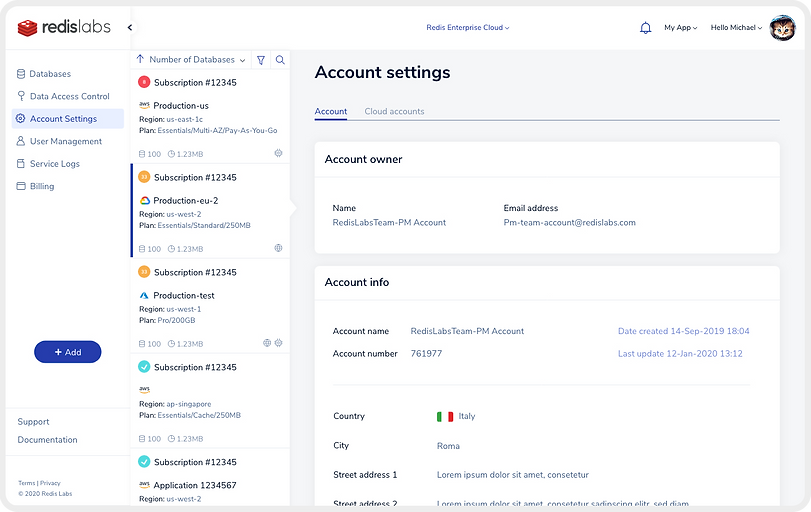Open Data Access Control page
Image resolution: width=811 pixels, height=512 pixels.
click(x=69, y=96)
